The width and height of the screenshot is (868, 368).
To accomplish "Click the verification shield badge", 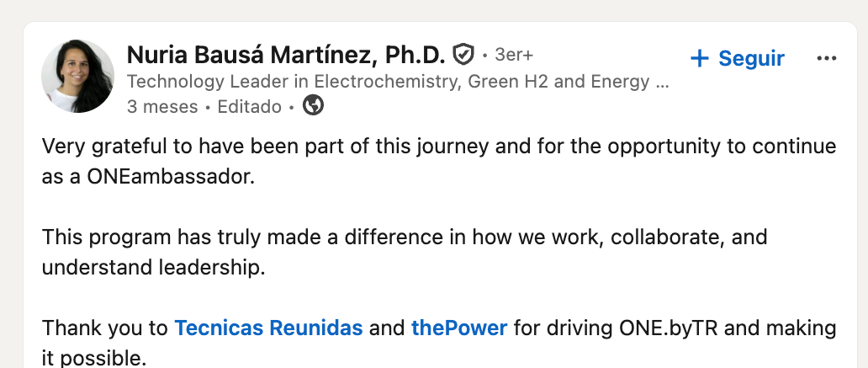I will coord(463,55).
